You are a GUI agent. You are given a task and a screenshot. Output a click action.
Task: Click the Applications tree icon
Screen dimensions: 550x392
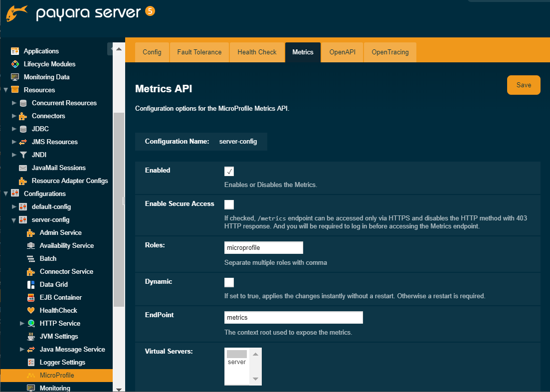point(15,51)
